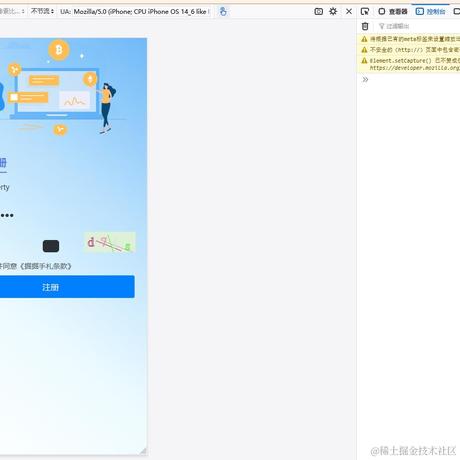Viewport: 460px width, 460px height.
Task: Toggle touch simulation hand icon
Action: pos(223,11)
